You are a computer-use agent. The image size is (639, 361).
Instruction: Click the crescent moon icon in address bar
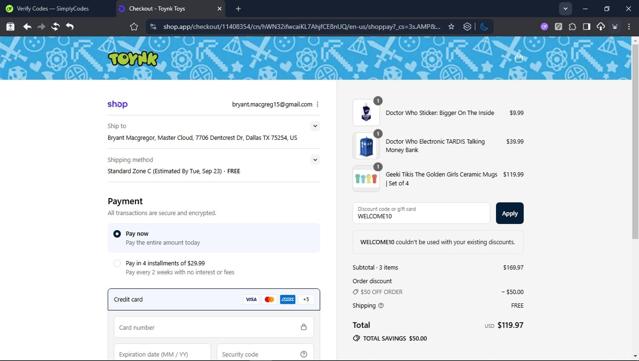click(484, 26)
